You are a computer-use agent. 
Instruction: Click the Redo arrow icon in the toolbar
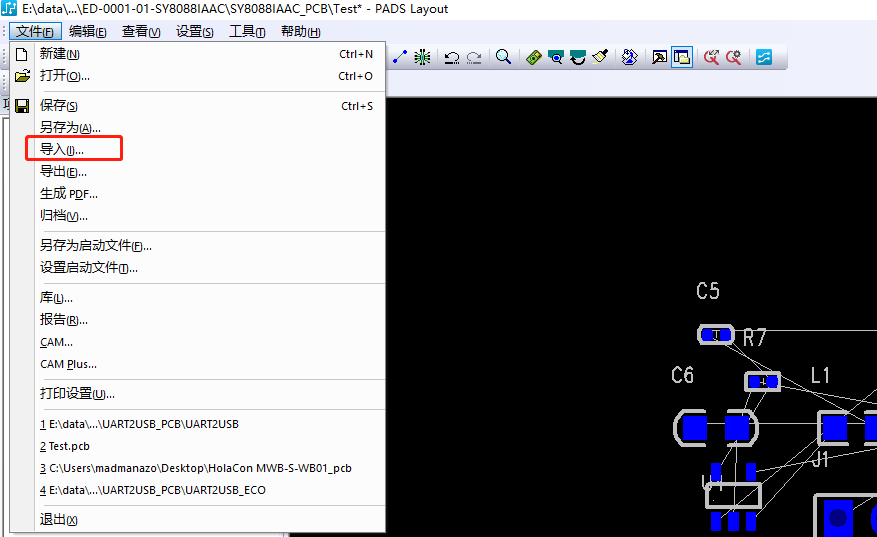click(x=474, y=58)
